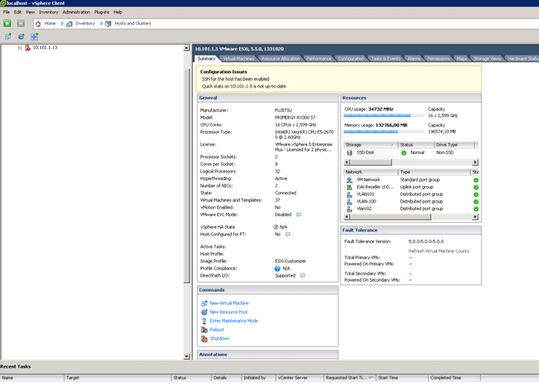Open the Inventory menu
Viewport: 539px width, 392px height.
(x=49, y=12)
